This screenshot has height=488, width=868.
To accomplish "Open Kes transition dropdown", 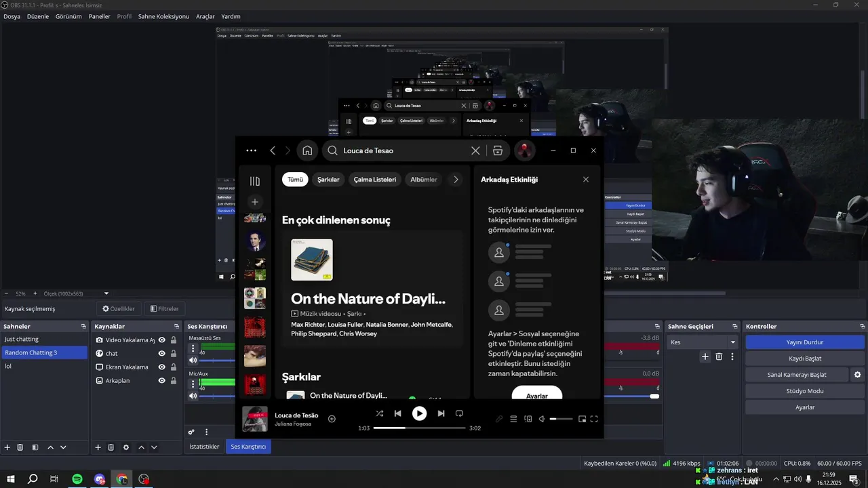I will click(703, 342).
